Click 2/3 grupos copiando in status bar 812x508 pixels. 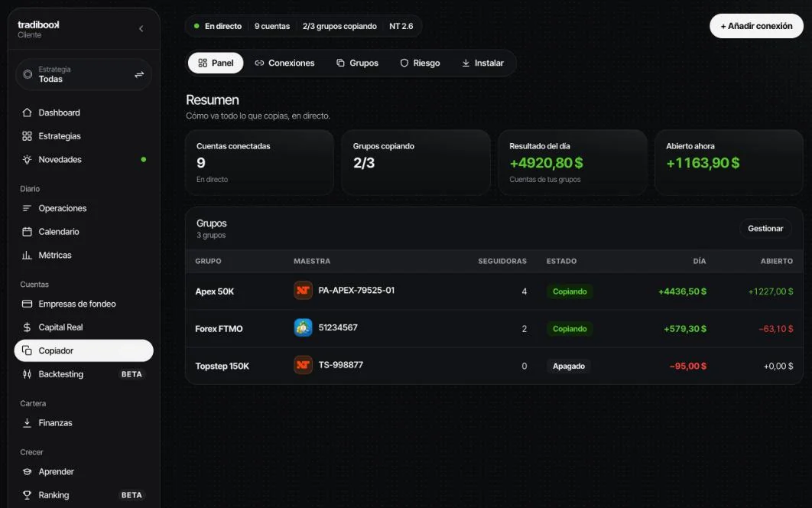[339, 26]
